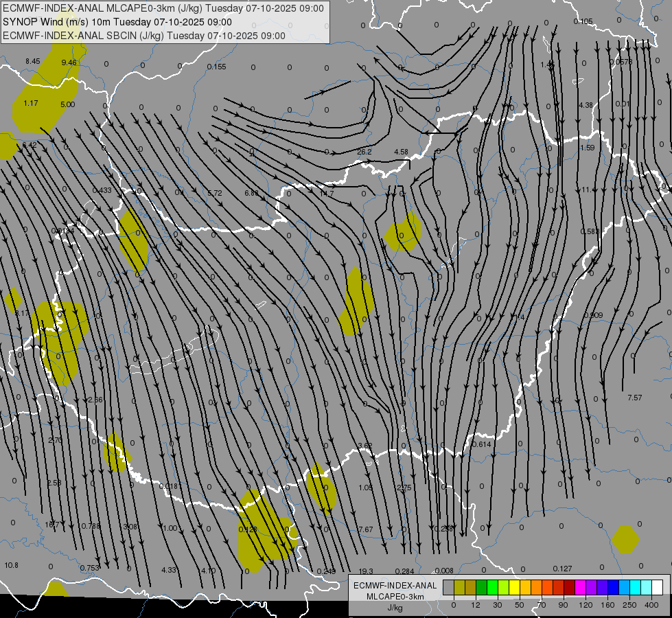This screenshot has width=672, height=618.
Task: Click the 400 label on the color scale
Action: pyautogui.click(x=657, y=604)
